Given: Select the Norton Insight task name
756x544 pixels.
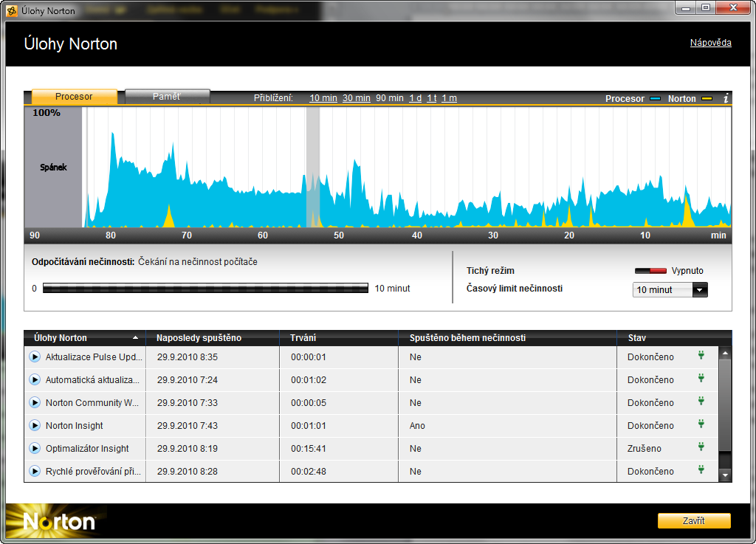Looking at the screenshot, I should point(75,425).
